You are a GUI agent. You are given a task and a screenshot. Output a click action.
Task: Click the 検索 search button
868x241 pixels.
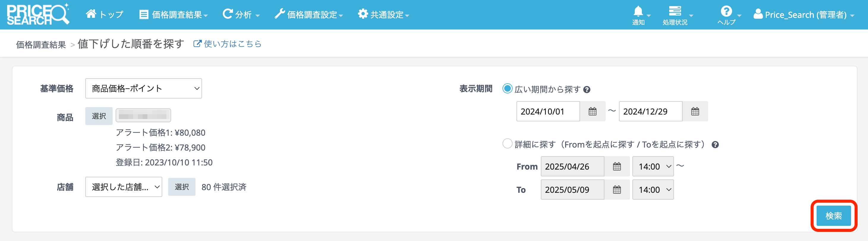833,216
